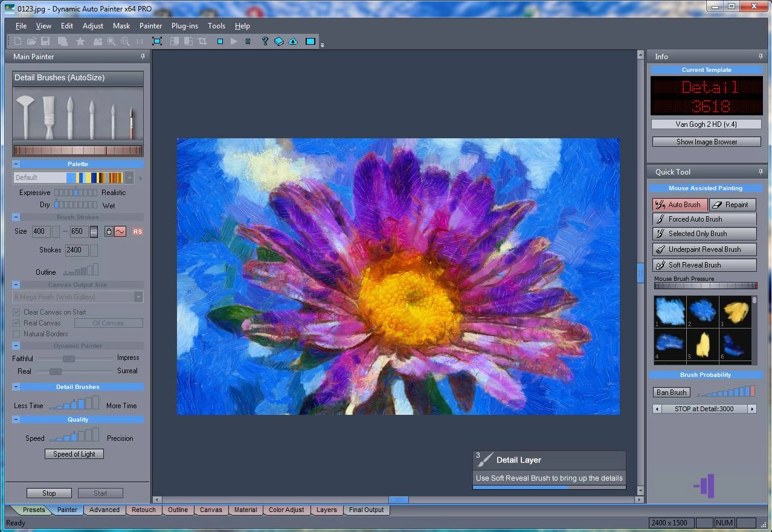The width and height of the screenshot is (772, 532).
Task: Select the Repaint mode
Action: pyautogui.click(x=732, y=205)
